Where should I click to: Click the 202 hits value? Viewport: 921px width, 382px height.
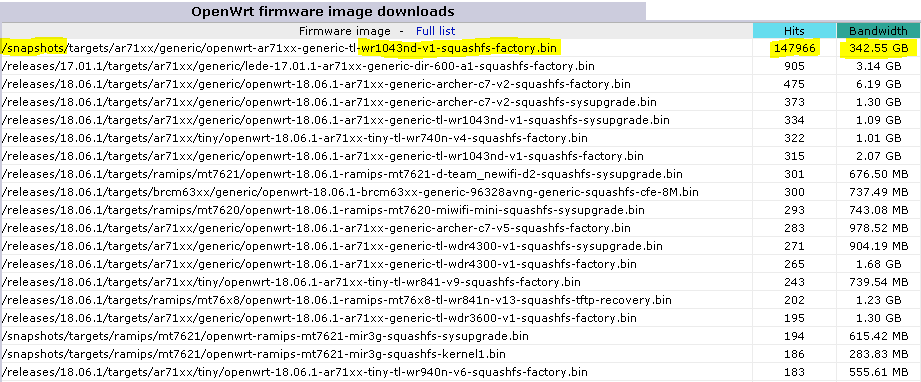(794, 300)
